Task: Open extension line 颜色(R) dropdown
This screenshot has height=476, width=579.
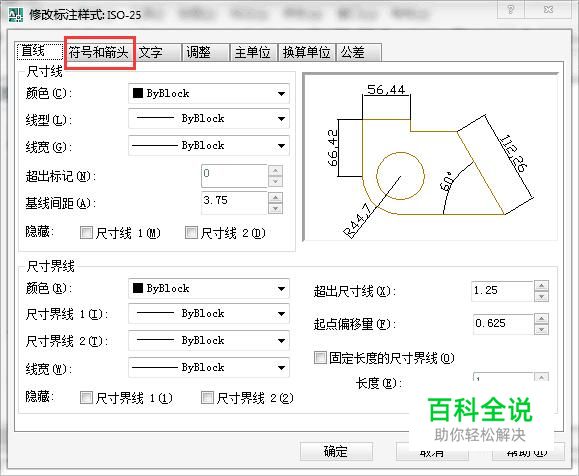Action: coord(209,288)
